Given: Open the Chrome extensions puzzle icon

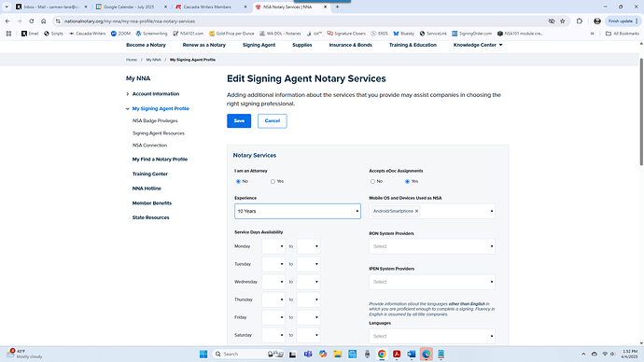Looking at the screenshot, I should (580, 21).
